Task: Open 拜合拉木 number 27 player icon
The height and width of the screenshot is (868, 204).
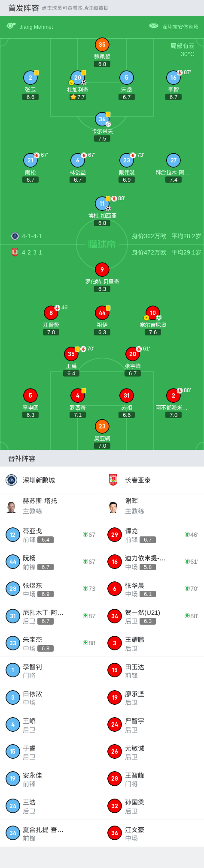Action: point(174,160)
